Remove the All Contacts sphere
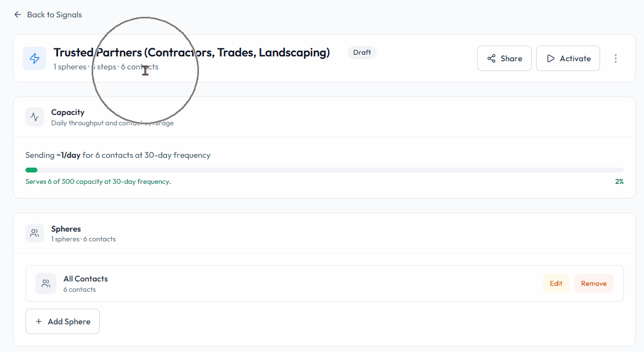644x352 pixels. pyautogui.click(x=594, y=283)
